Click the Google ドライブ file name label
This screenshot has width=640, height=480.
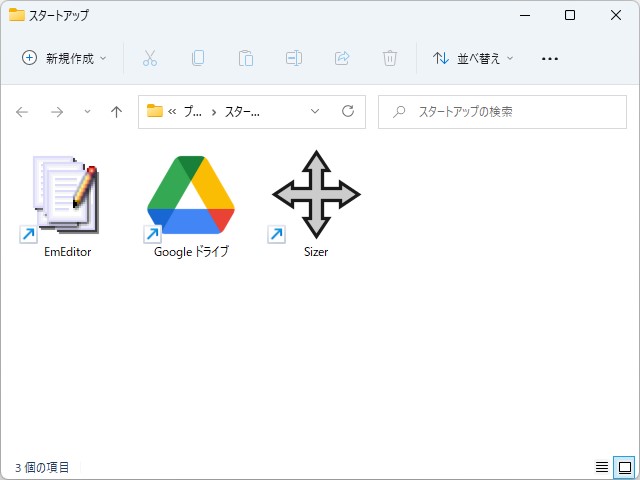[191, 252]
